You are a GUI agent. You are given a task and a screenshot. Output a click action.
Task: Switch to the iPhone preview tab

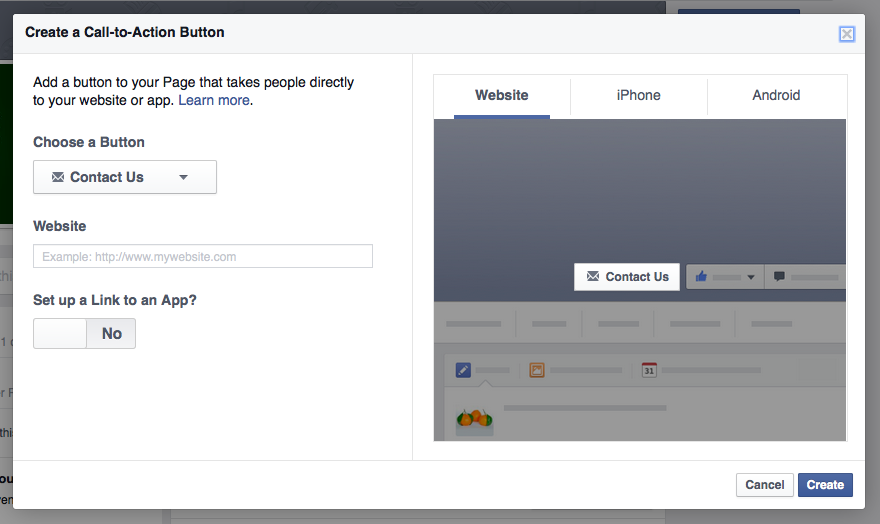[638, 96]
